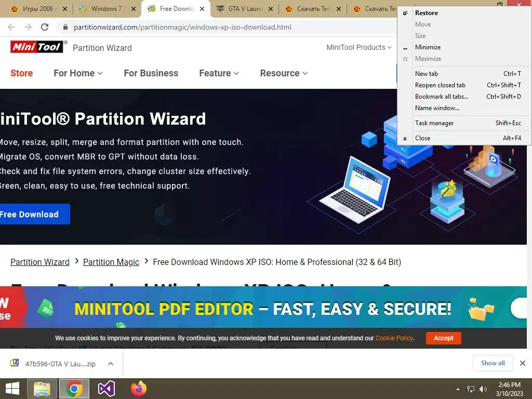
Task: Choose New tab from the window menu
Action: 464,74
